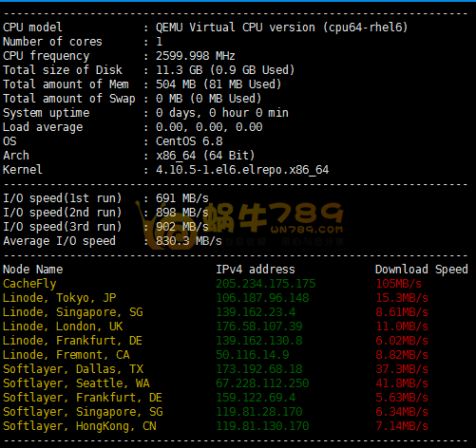
Task: Click the CentOS 6.8 OS value
Action: click(189, 141)
